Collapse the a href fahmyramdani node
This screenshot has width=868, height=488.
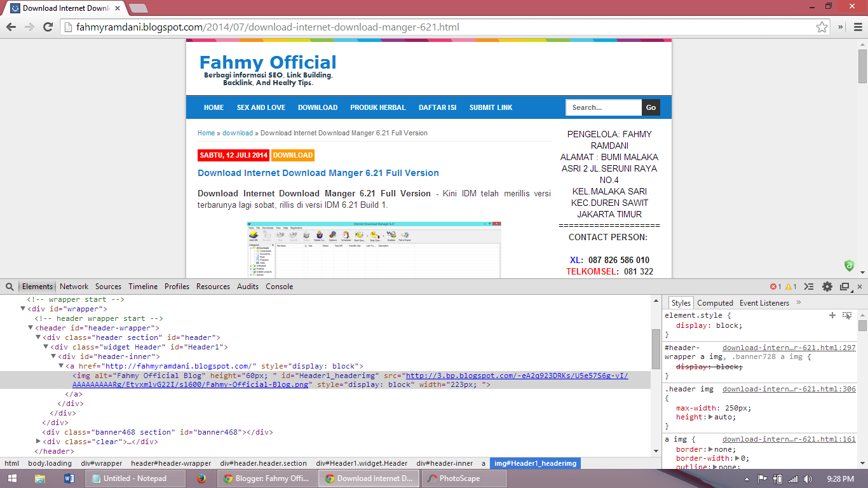61,366
